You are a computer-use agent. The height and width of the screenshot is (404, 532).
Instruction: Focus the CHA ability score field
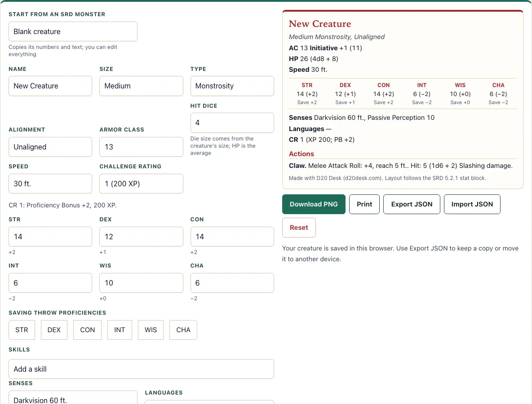coord(232,283)
